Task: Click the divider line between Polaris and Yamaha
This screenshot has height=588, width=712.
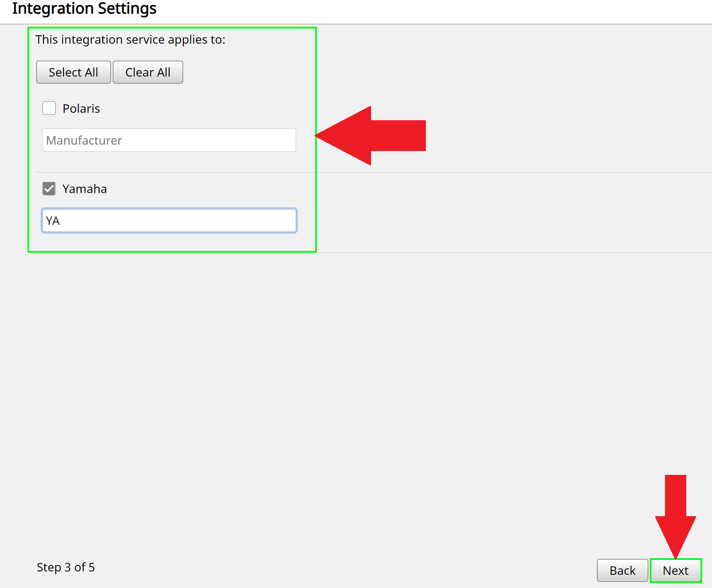Action: (x=169, y=172)
